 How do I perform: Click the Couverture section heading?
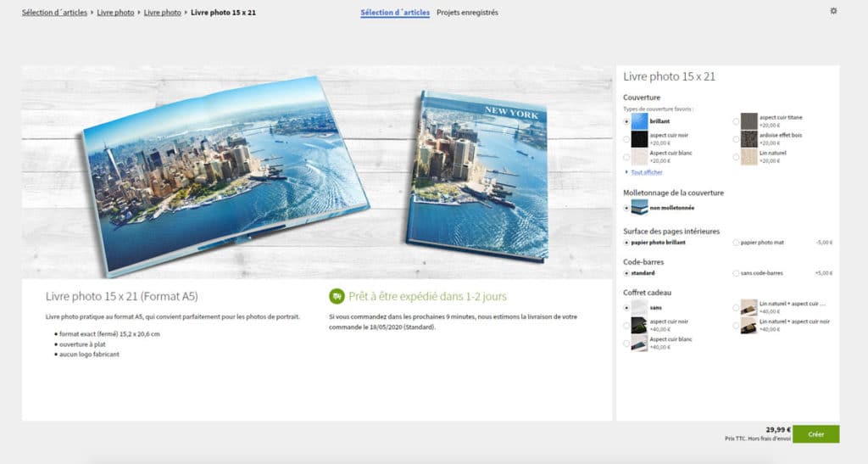(x=642, y=98)
